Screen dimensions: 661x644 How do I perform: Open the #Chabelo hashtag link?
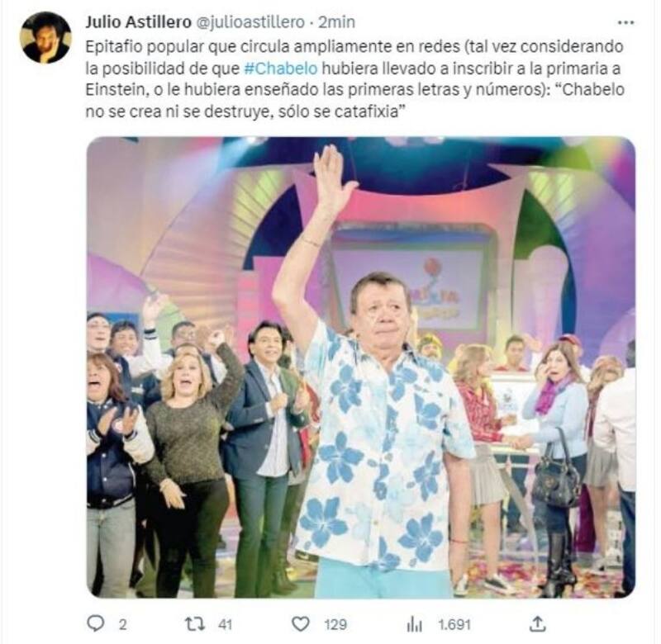[x=281, y=69]
